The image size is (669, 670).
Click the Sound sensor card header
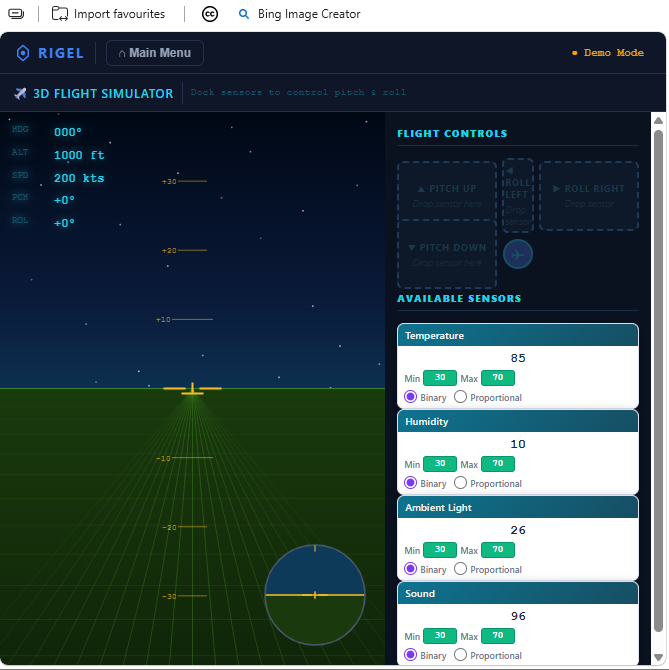click(518, 593)
